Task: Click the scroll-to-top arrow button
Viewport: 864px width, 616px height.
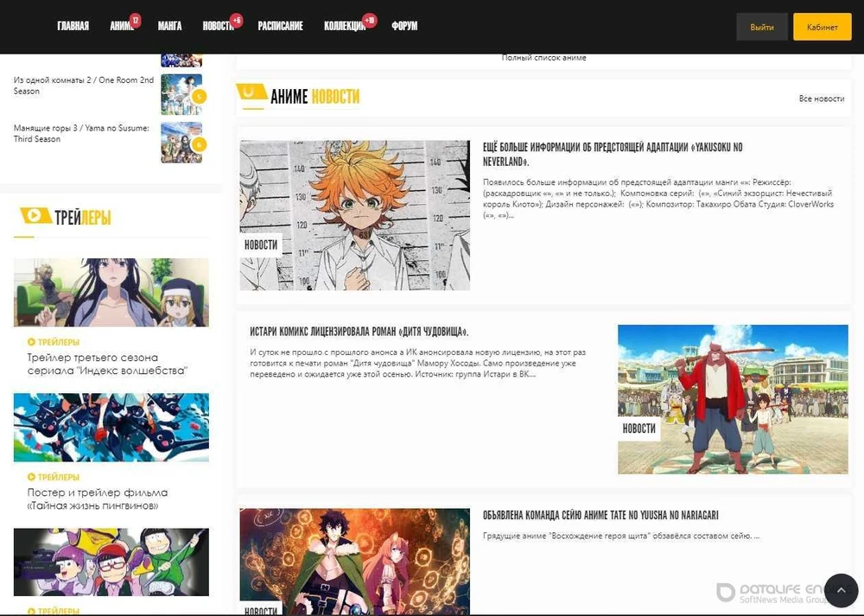Action: [x=841, y=590]
